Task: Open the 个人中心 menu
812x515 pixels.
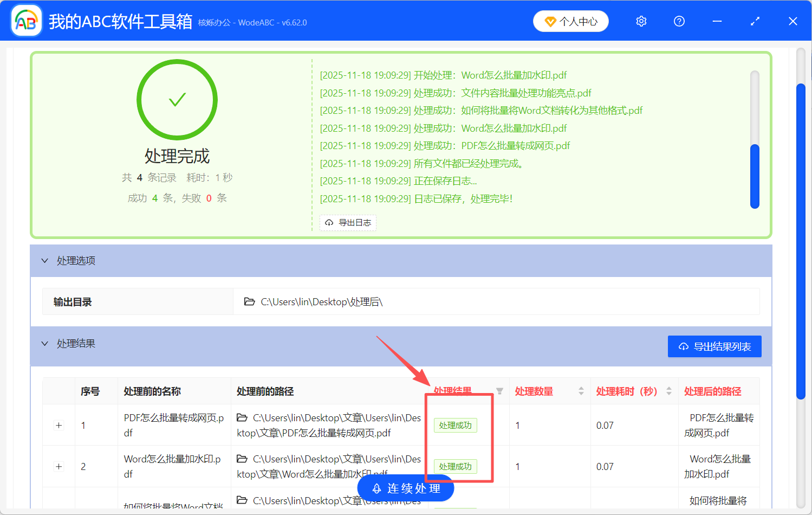Action: [570, 21]
